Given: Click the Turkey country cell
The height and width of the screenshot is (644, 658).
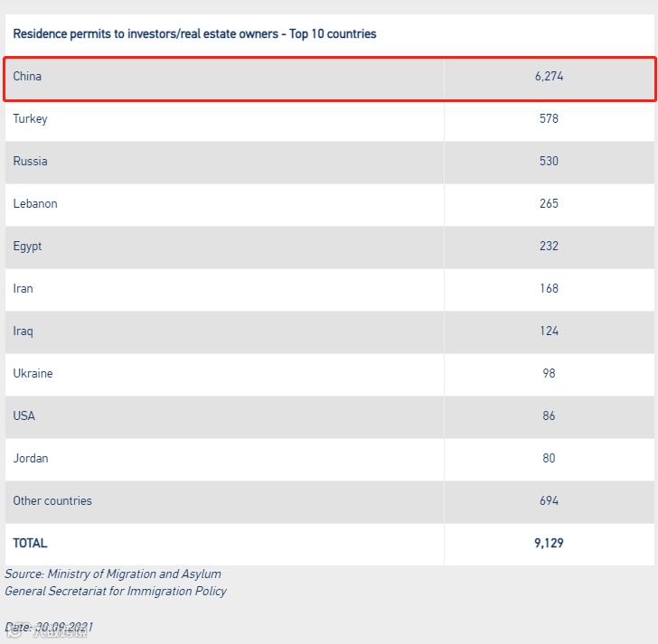Looking at the screenshot, I should pyautogui.click(x=30, y=119).
